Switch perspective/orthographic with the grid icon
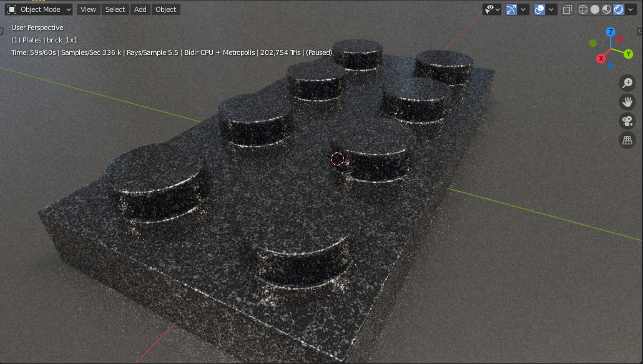The height and width of the screenshot is (364, 643). pyautogui.click(x=627, y=140)
